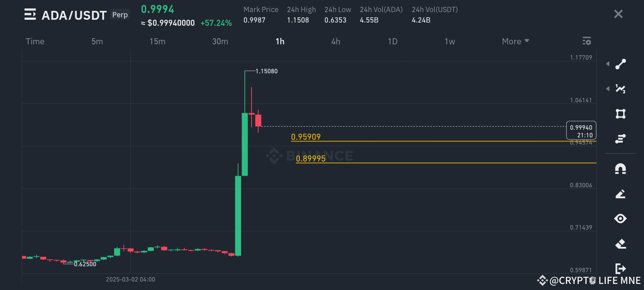644x290 pixels.
Task: Activate the eraser to remove drawings
Action: coord(620,244)
